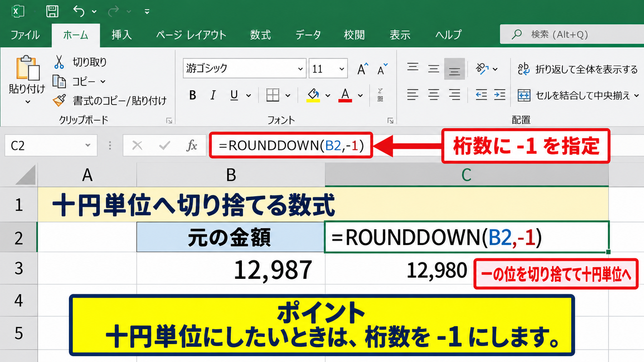
Task: Open the ページ レイアウト tab
Action: point(191,35)
